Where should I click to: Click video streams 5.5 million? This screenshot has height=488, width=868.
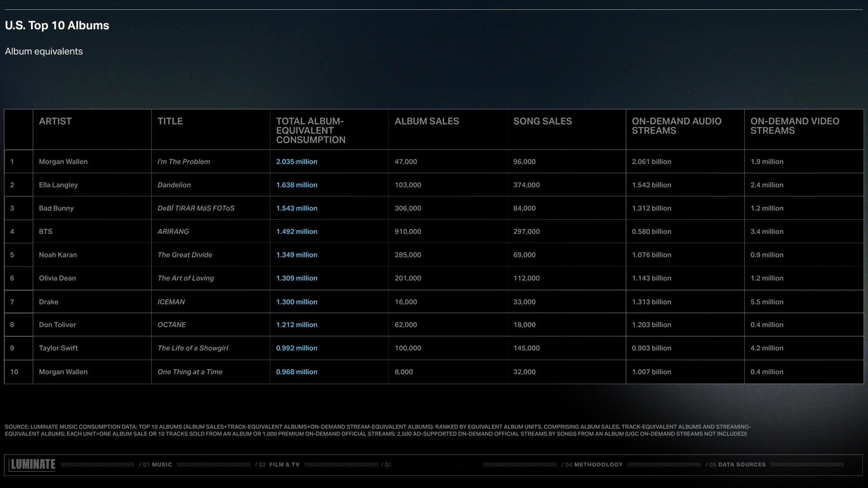pos(767,302)
